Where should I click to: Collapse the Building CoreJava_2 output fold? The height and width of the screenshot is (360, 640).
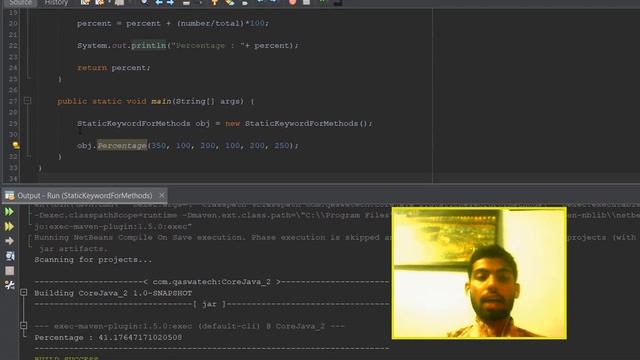coord(24,293)
